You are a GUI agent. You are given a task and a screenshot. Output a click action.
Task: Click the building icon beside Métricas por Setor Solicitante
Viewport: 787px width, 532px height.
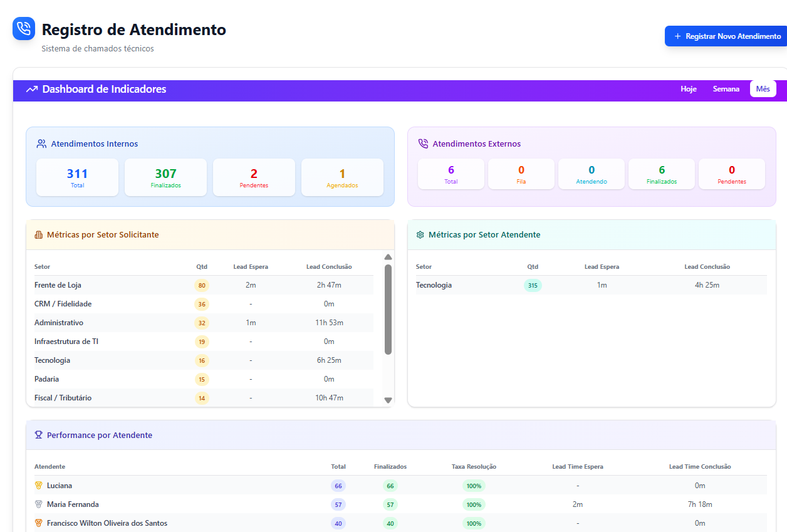pos(39,235)
